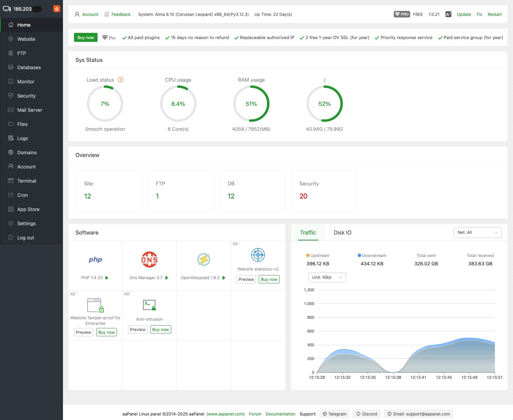513x420 pixels.
Task: Click the RAM usage circular gauge
Action: pos(251,104)
